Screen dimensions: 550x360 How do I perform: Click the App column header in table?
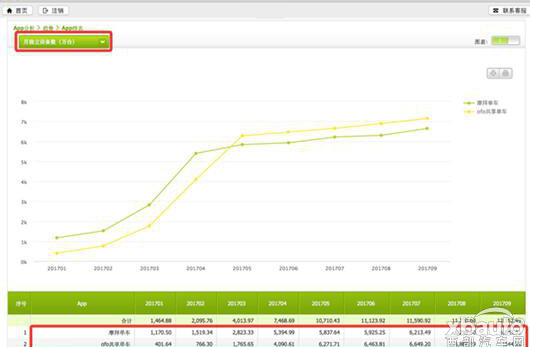coord(82,303)
